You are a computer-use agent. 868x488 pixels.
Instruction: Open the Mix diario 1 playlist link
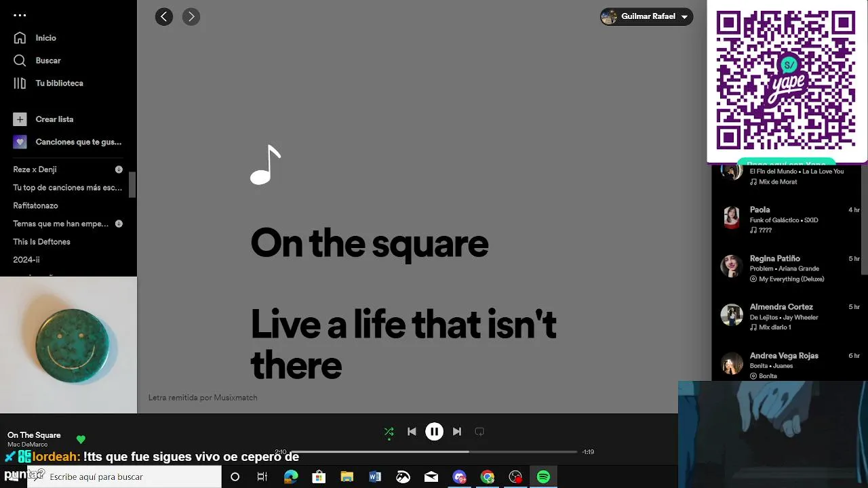[x=775, y=327]
